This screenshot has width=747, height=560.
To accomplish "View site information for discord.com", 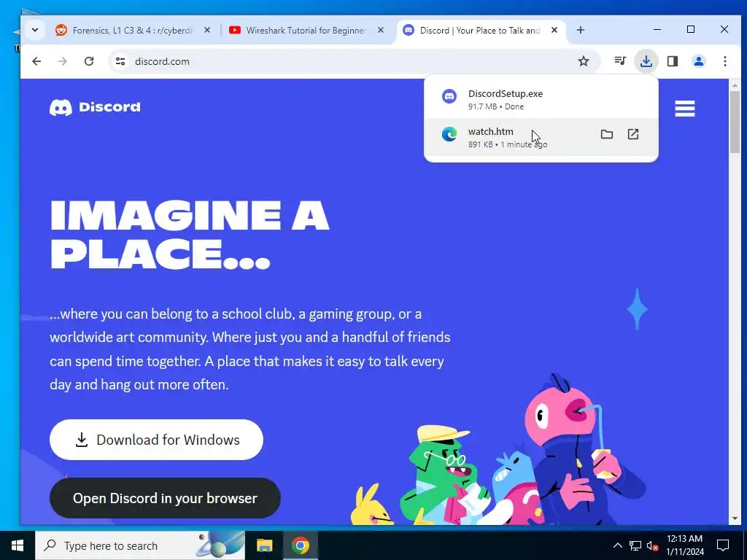I will click(x=120, y=61).
